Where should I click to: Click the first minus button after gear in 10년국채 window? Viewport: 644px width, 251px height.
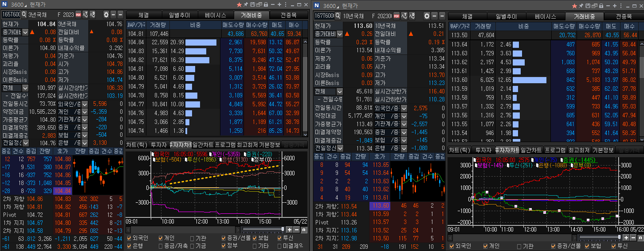click(x=434, y=15)
